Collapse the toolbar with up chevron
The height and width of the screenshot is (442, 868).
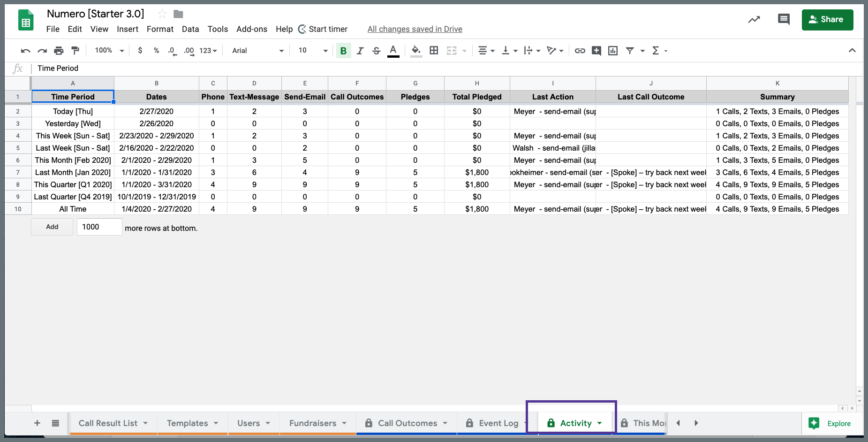click(x=852, y=51)
